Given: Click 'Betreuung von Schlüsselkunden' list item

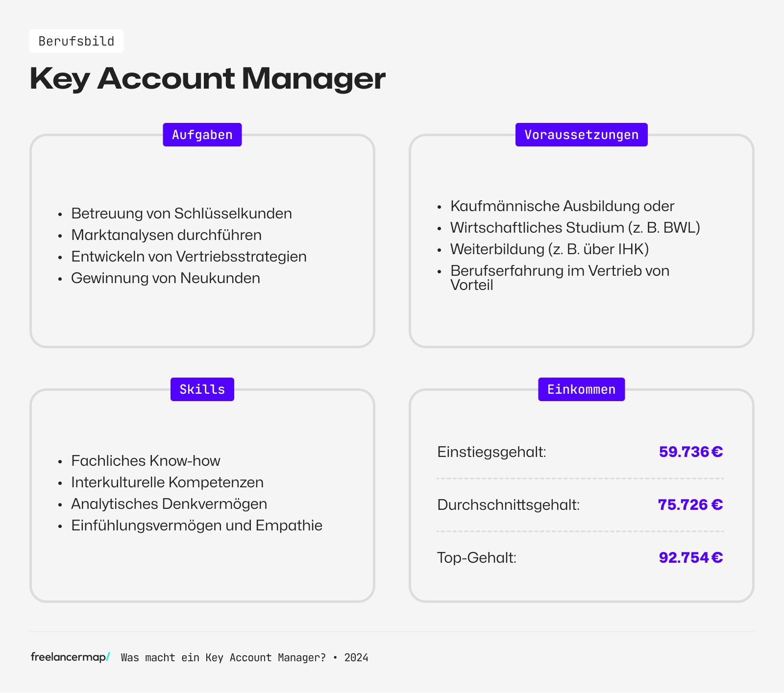Looking at the screenshot, I should (x=181, y=214).
